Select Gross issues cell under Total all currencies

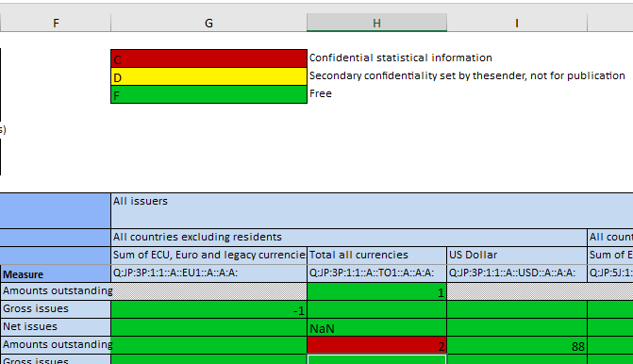pyautogui.click(x=376, y=309)
